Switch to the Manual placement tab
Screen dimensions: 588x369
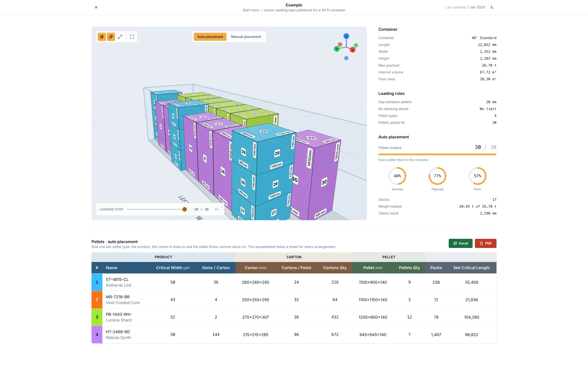246,37
